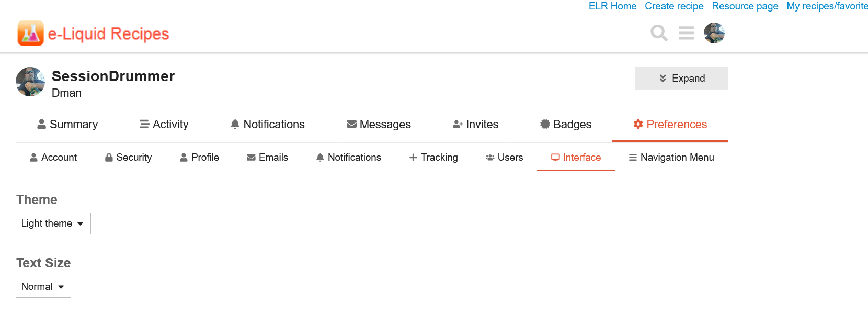Open the Resource page link
868x313 pixels.
coord(745,6)
